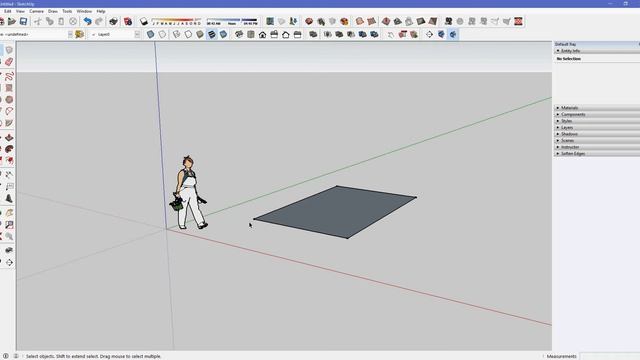Select the Section Plane tool in left toolbar
Image resolution: width=640 pixels, height=360 pixels.
9,262
